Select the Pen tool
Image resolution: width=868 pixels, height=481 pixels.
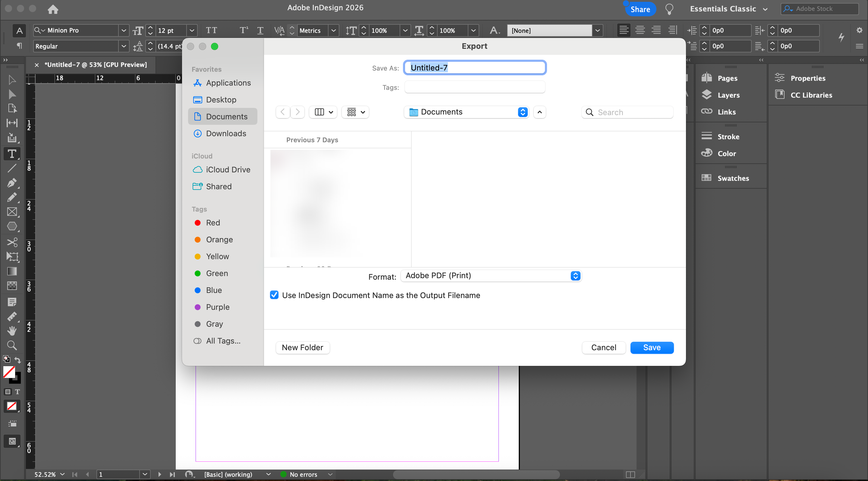click(12, 183)
